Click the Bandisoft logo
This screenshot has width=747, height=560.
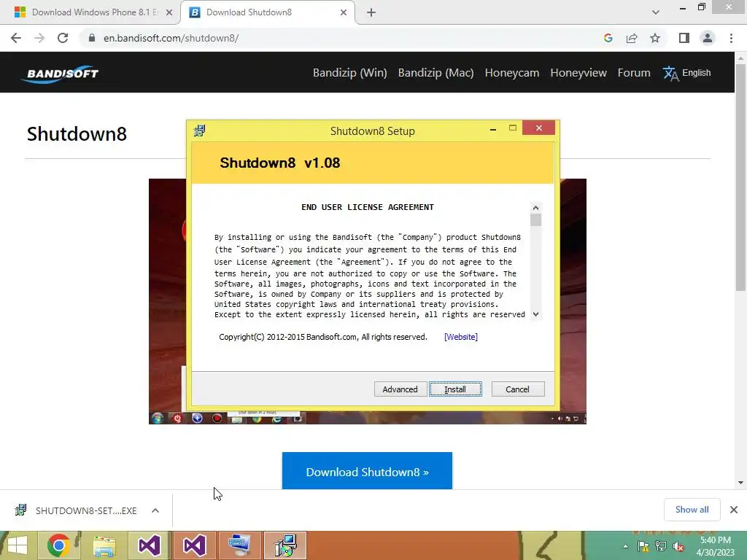click(61, 74)
